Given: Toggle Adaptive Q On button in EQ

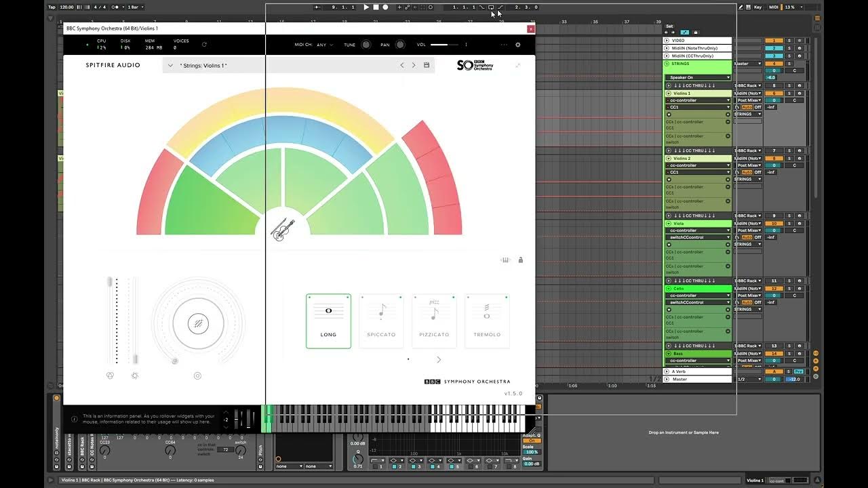Looking at the screenshot, I should (x=531, y=441).
